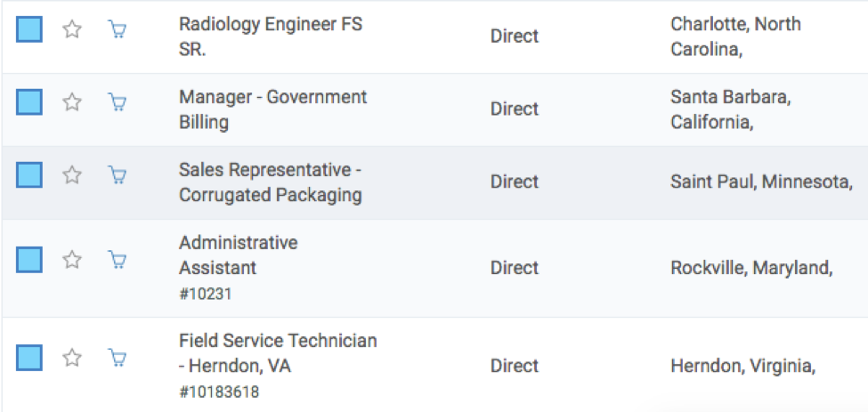Open the Administrative Assistant #10231 listing
The image size is (868, 412).
[238, 254]
